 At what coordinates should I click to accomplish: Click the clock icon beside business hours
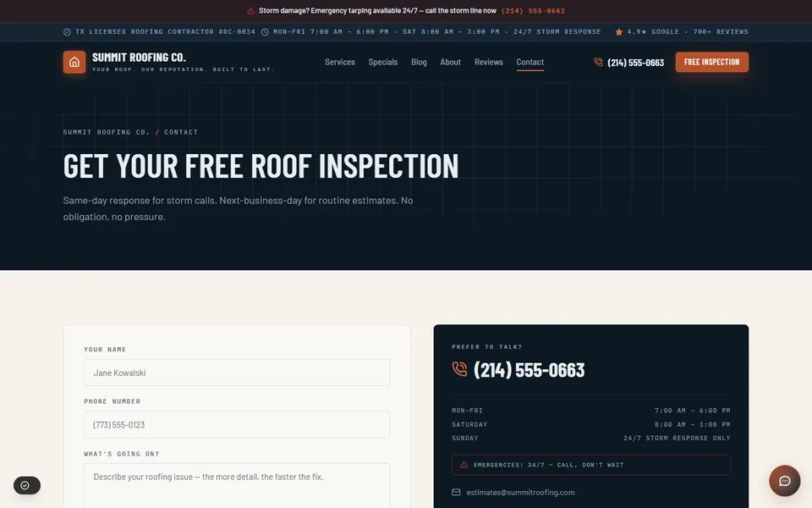click(265, 32)
